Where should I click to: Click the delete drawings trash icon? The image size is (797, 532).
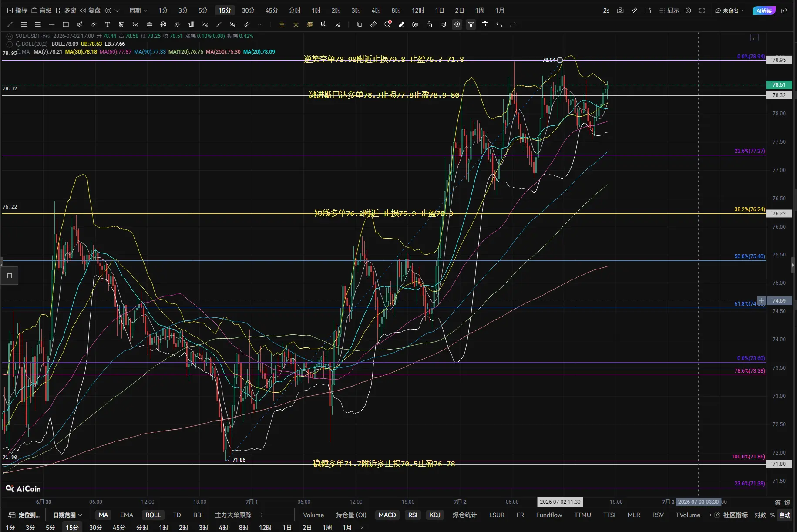tap(485, 24)
